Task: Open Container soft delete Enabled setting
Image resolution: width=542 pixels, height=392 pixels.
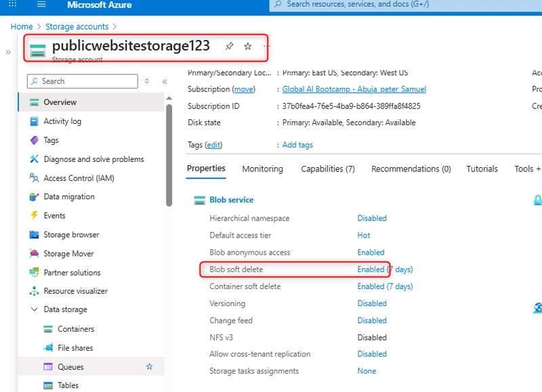Action: [x=385, y=286]
